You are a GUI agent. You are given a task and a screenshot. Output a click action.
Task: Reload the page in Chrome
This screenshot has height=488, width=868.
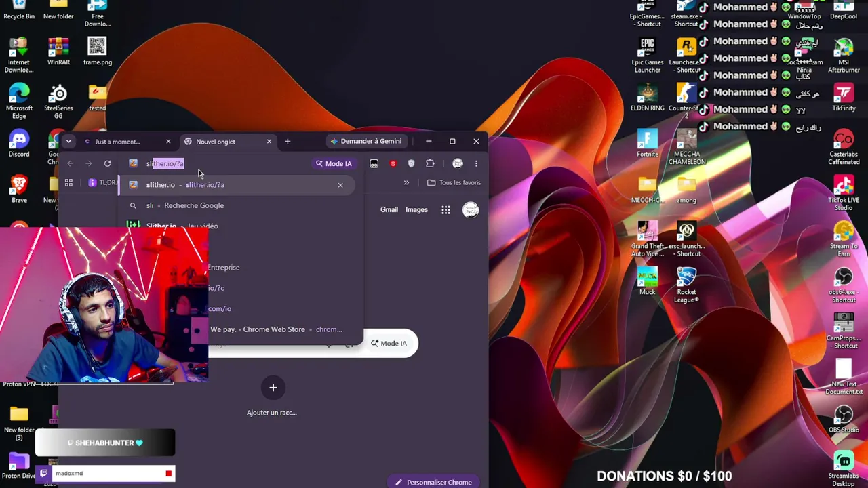[107, 163]
